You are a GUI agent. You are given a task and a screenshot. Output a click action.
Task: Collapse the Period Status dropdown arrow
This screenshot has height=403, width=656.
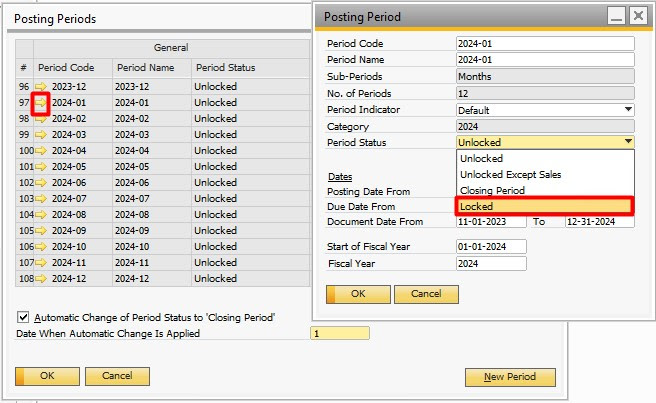click(x=628, y=143)
